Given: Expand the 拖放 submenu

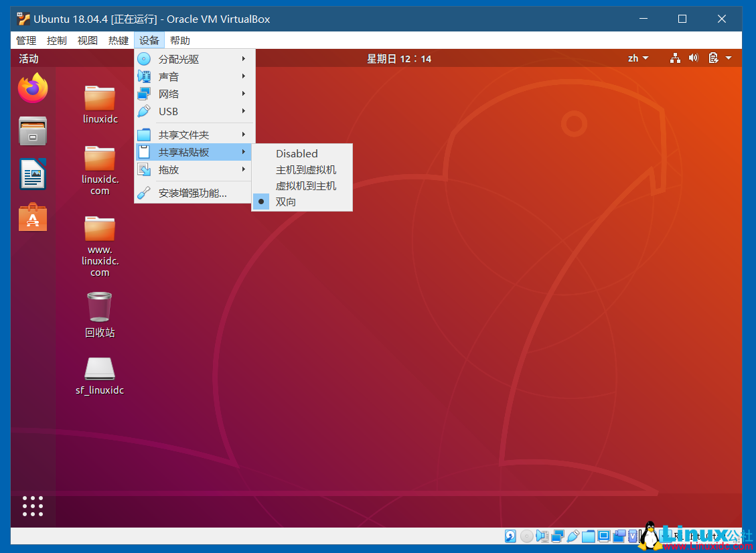Looking at the screenshot, I should 167,169.
